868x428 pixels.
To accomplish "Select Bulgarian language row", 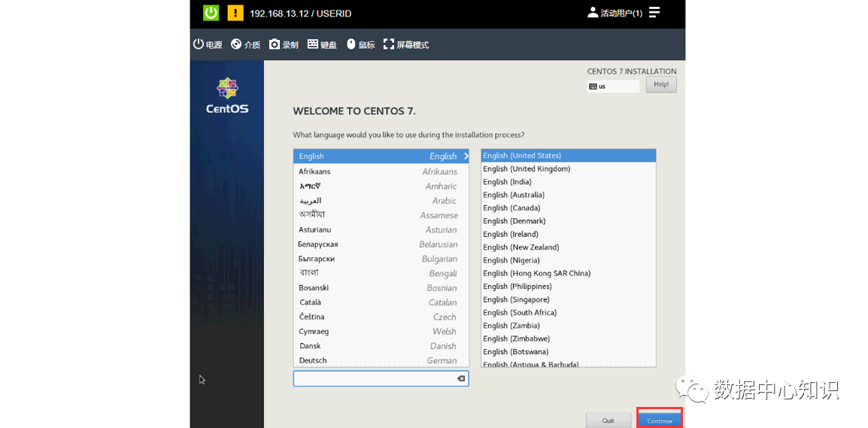I will [x=381, y=259].
